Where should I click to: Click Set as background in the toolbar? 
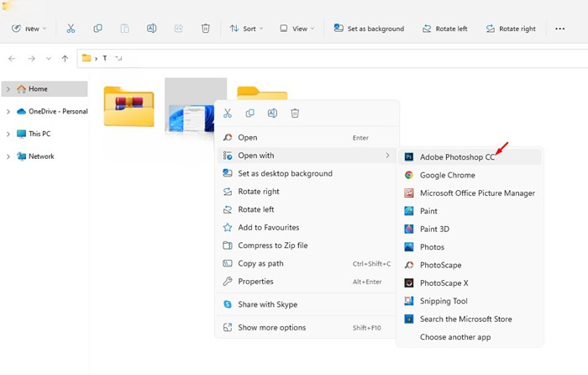[369, 29]
